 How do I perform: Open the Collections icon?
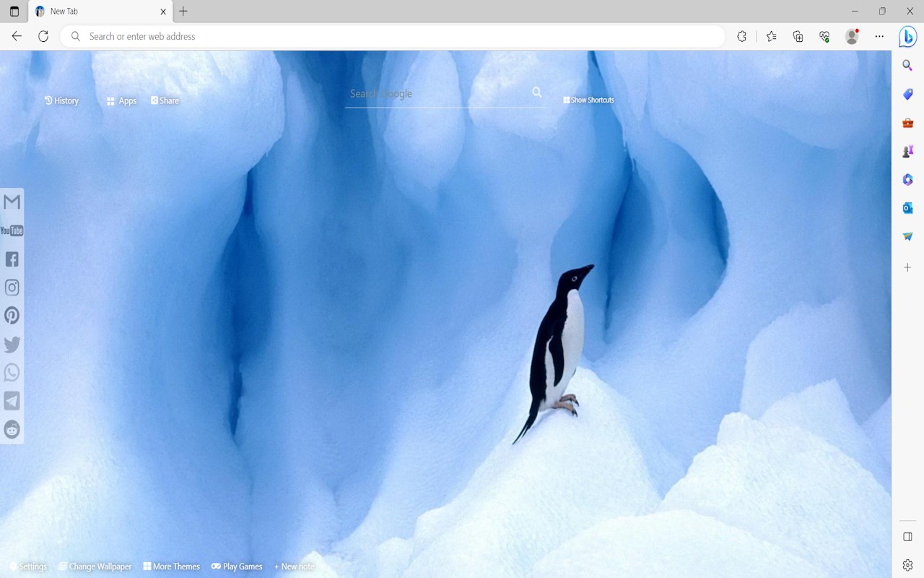tap(798, 36)
